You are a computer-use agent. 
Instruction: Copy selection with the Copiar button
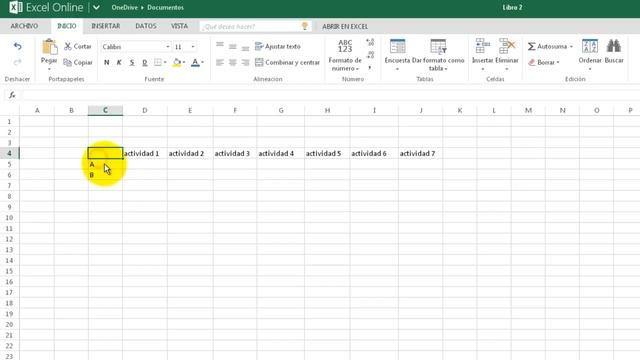[78, 62]
